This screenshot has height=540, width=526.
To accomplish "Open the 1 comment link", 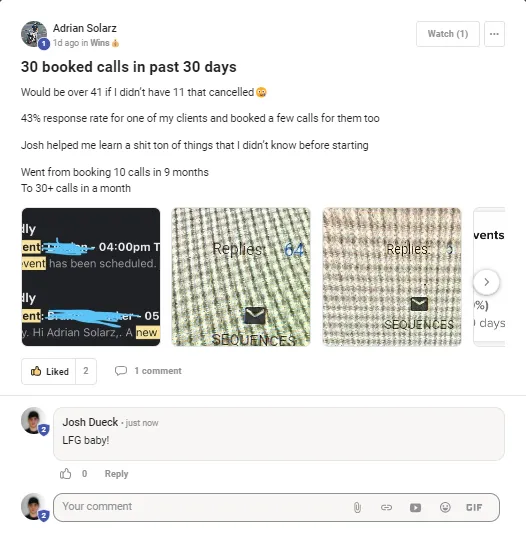I will [x=158, y=371].
